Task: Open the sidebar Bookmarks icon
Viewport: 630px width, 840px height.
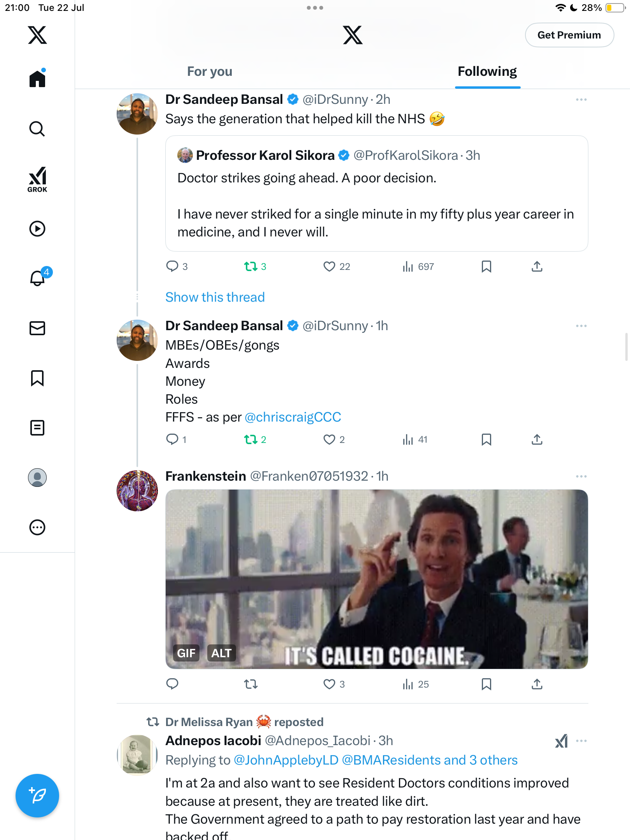Action: pyautogui.click(x=37, y=378)
